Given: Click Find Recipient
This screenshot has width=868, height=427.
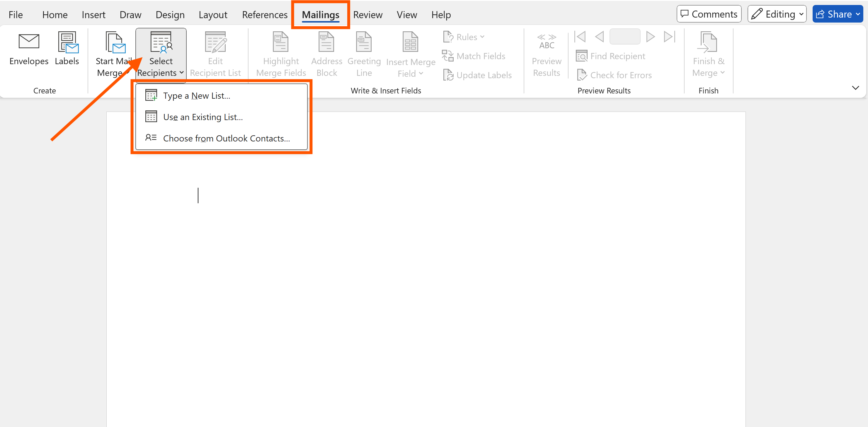Looking at the screenshot, I should click(x=610, y=56).
